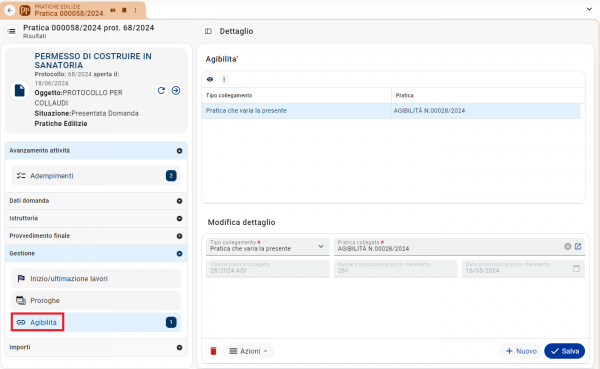Clear the Pratica collegata field with the x icon
This screenshot has width=600, height=369.
point(567,247)
